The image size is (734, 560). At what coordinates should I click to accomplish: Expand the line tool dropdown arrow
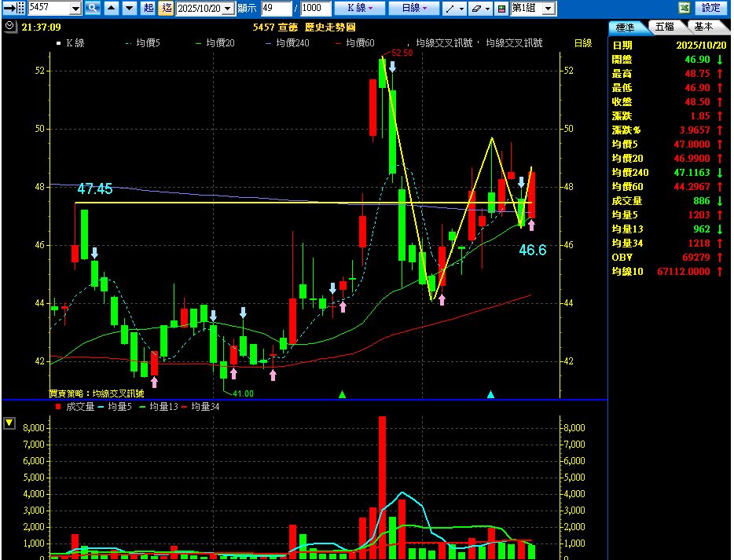[461, 8]
